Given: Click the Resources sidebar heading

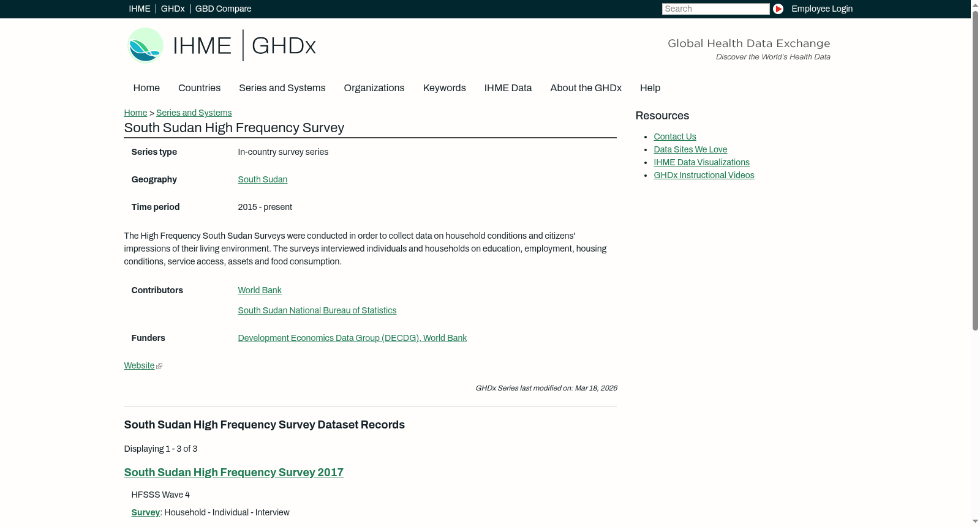Looking at the screenshot, I should coord(662,116).
